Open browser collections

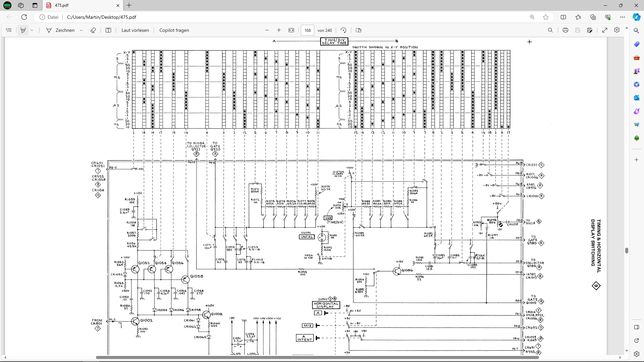click(593, 17)
